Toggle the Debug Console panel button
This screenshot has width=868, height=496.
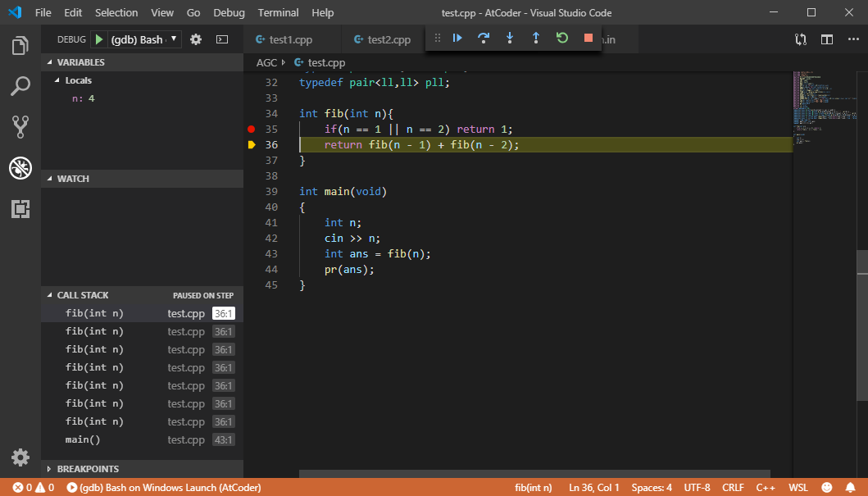pyautogui.click(x=222, y=39)
